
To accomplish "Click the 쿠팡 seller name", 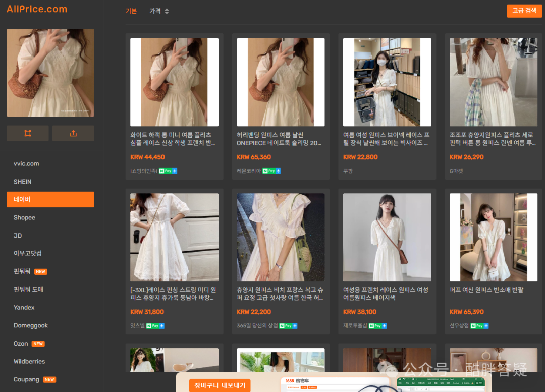I will (x=348, y=171).
